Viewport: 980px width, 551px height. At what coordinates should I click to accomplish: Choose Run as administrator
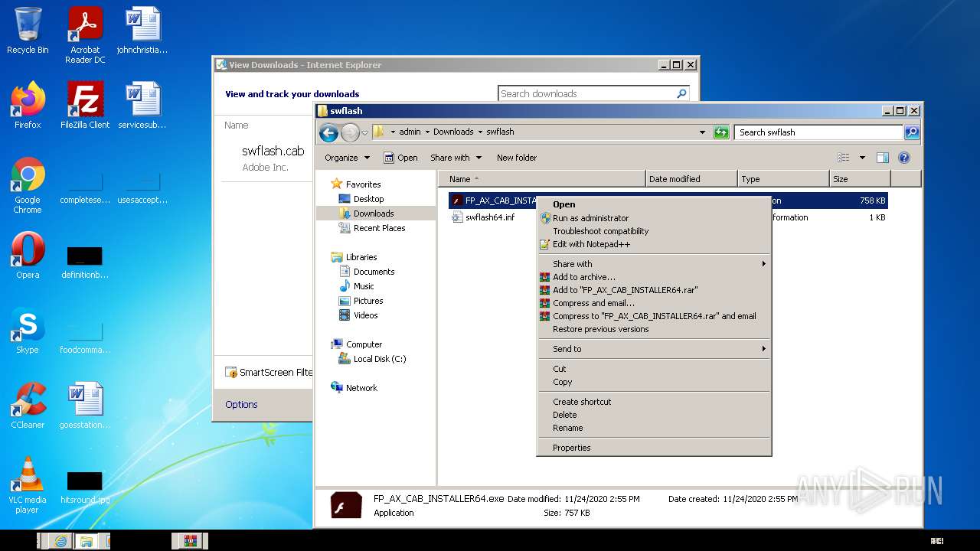[x=654, y=218]
